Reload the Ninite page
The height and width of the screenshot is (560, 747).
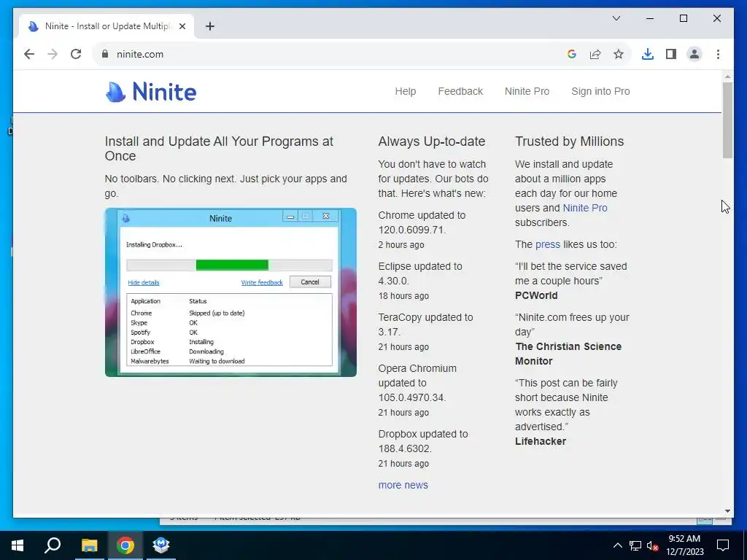pyautogui.click(x=76, y=54)
